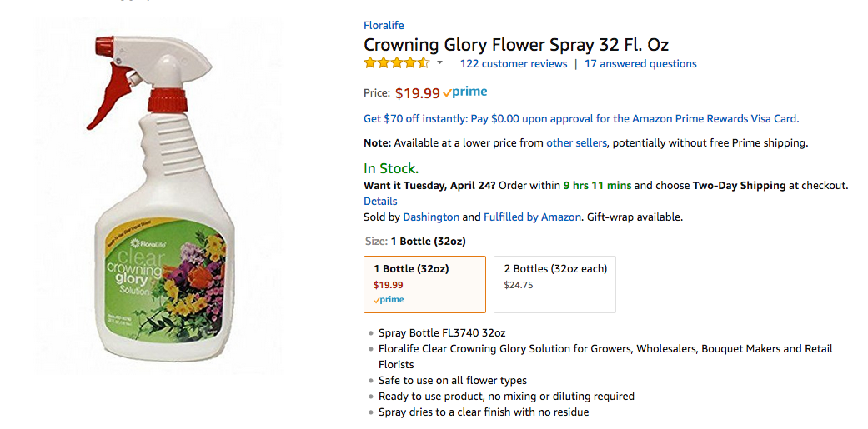Open the other sellers link
Screen dimensions: 868x429
(576, 143)
